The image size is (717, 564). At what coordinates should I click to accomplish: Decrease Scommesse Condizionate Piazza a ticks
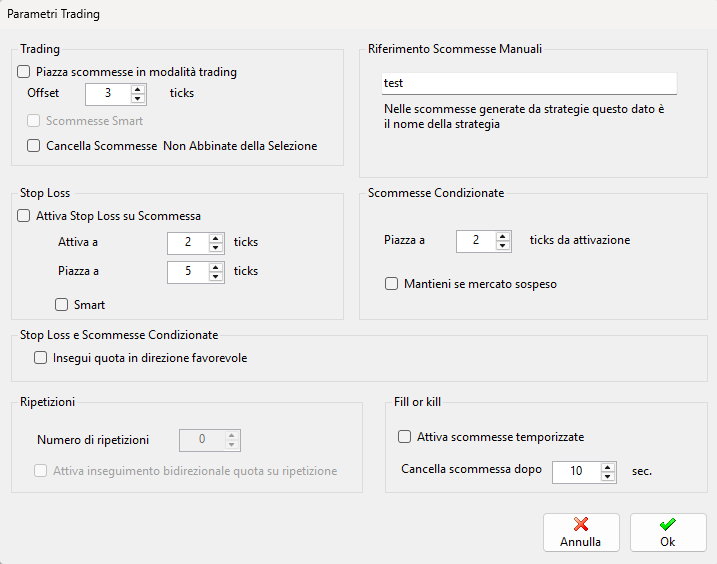coord(503,245)
